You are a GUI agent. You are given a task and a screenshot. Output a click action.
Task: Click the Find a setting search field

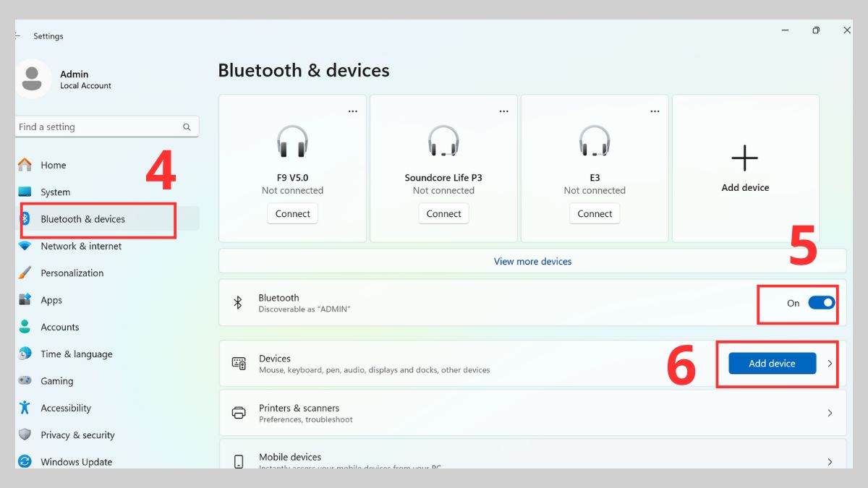point(106,127)
